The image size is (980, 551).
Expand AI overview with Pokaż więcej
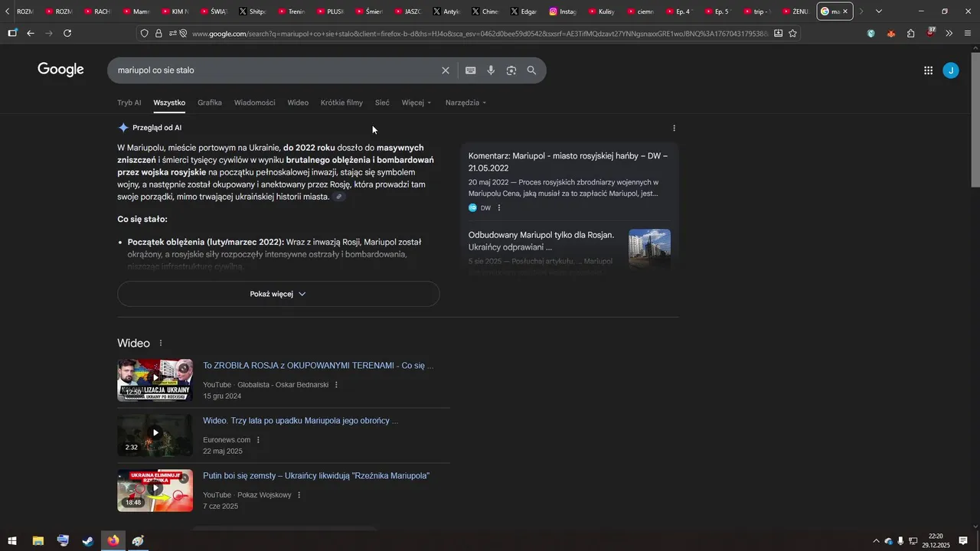click(x=279, y=294)
